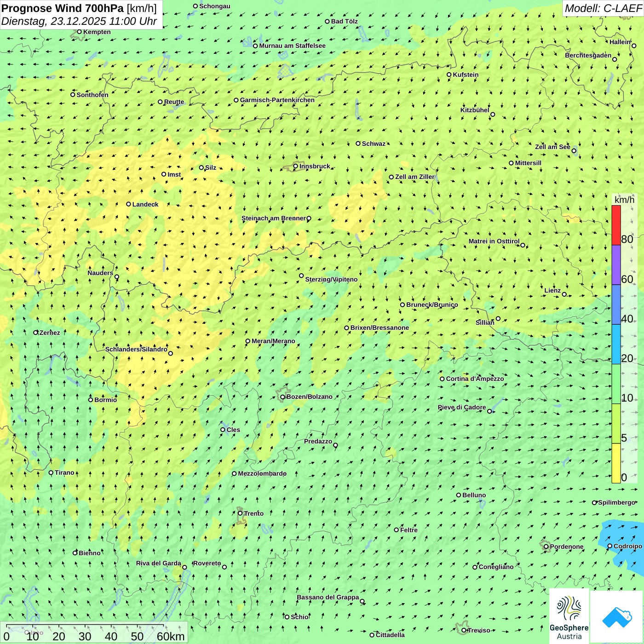This screenshot has width=644, height=644.
Task: Click the Reutte town label
Action: (174, 102)
